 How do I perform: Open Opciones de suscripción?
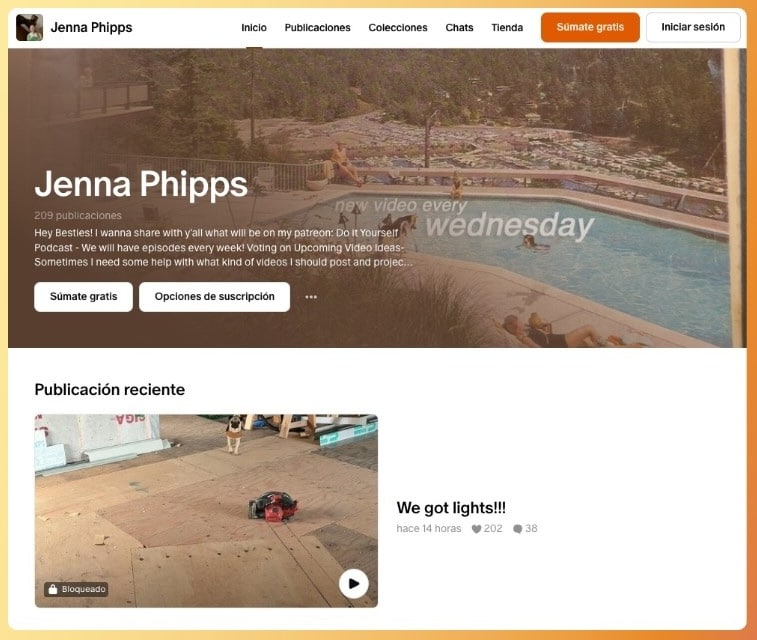click(x=214, y=297)
